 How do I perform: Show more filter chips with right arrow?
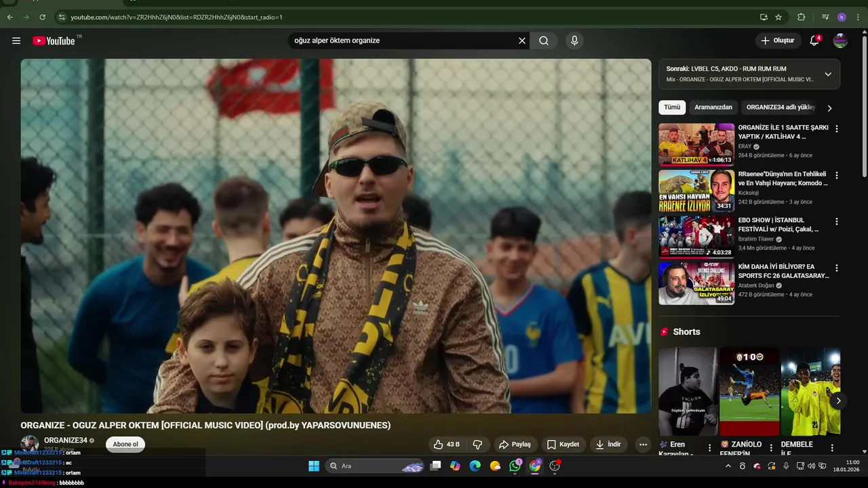tap(829, 108)
